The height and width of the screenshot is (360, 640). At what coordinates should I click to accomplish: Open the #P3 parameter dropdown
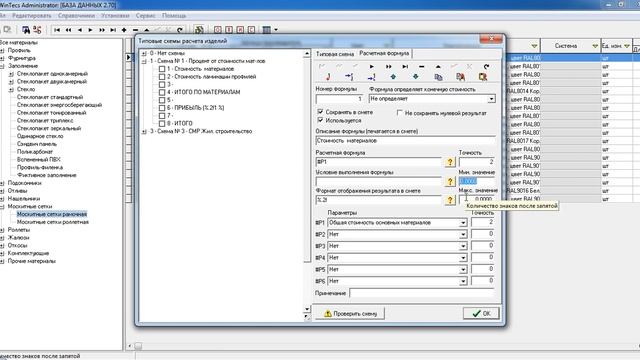(x=463, y=246)
